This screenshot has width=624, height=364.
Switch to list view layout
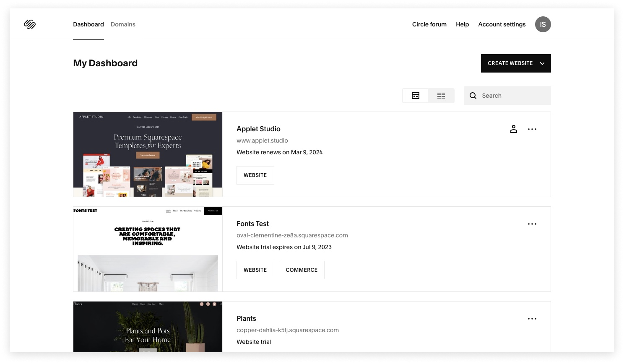(441, 96)
